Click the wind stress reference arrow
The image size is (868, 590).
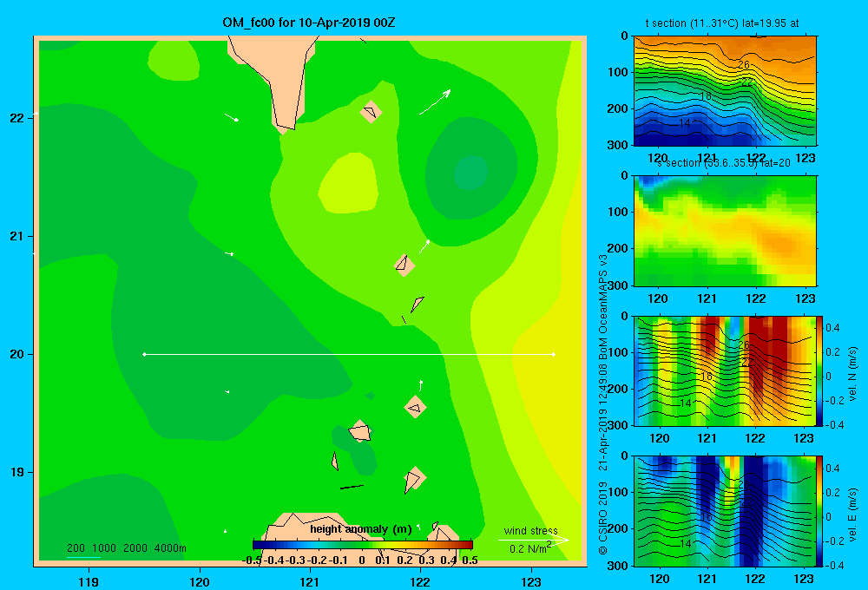tap(533, 541)
